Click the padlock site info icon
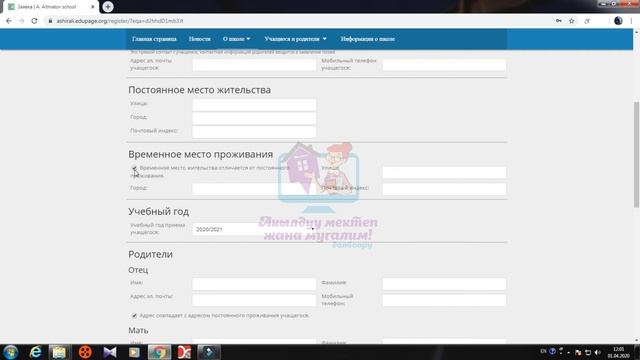Screen dimensions: 640x360 [50, 21]
